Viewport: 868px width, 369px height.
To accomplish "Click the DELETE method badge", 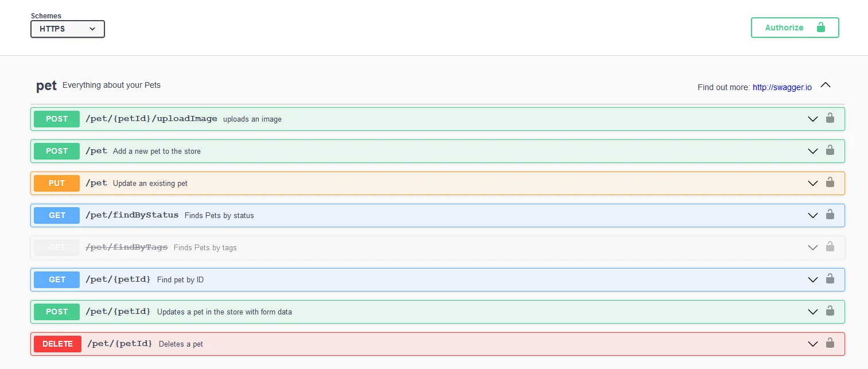I will pos(57,344).
